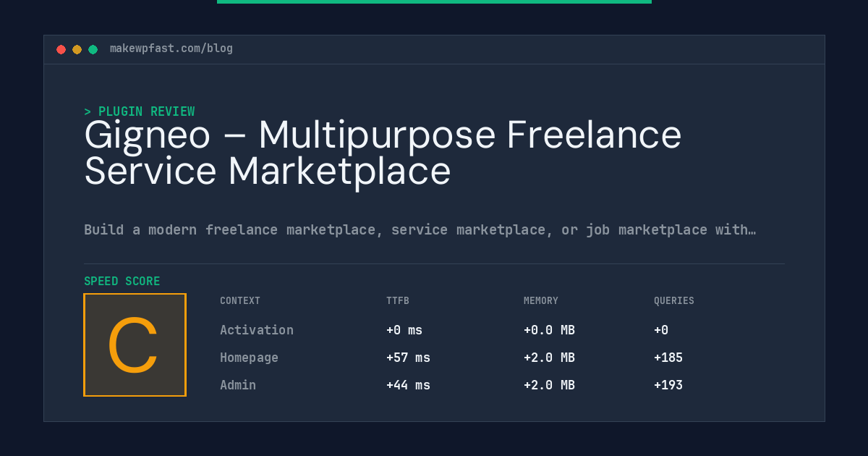This screenshot has width=868, height=456.
Task: Click the makewpfast.com/blog address text
Action: pos(171,48)
